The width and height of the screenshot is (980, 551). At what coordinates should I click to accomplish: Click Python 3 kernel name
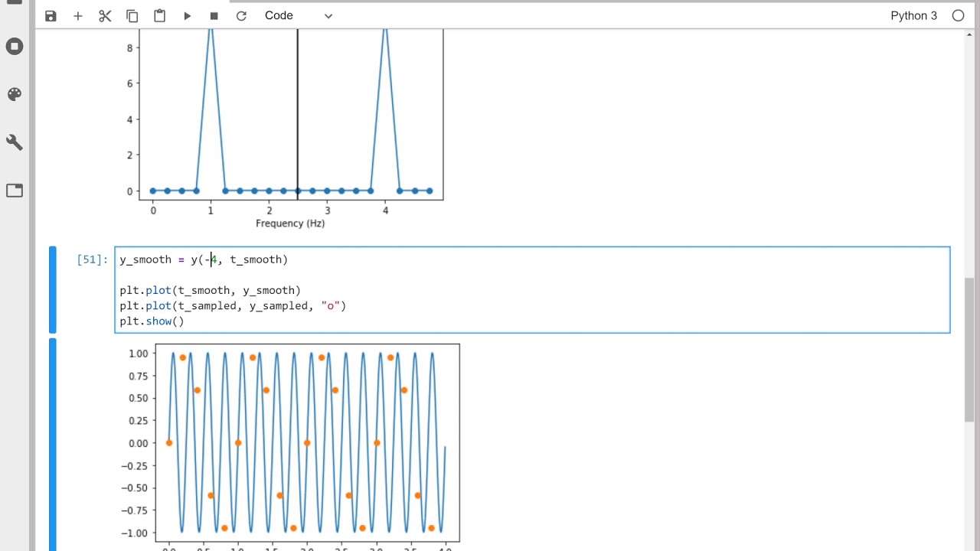(x=913, y=15)
